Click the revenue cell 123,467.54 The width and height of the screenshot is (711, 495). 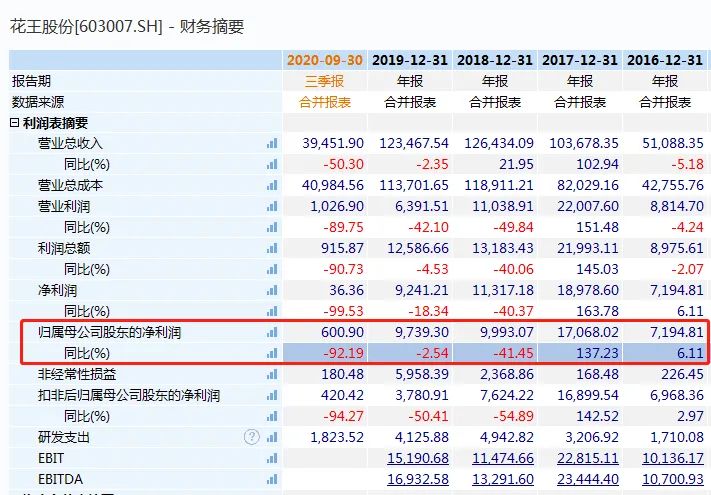414,143
